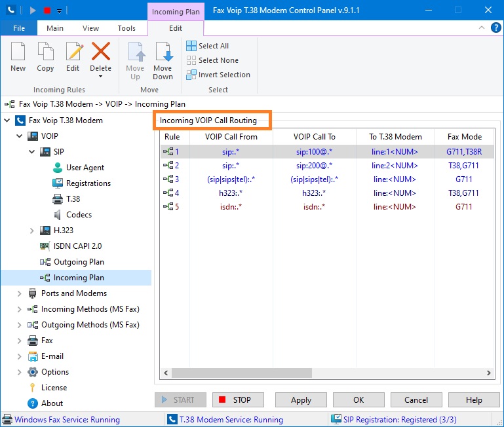
Task: Click the VOIP Call From column header
Action: click(x=231, y=137)
